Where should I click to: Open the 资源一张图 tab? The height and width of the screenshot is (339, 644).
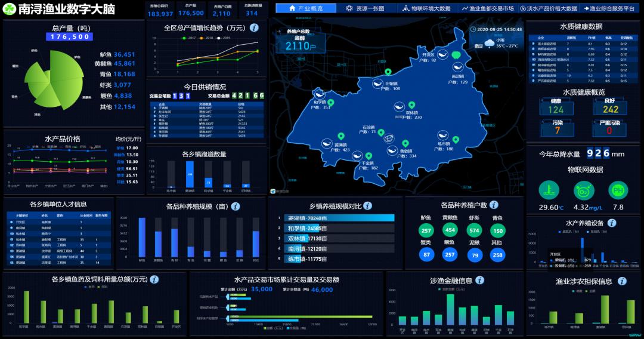pyautogui.click(x=365, y=8)
